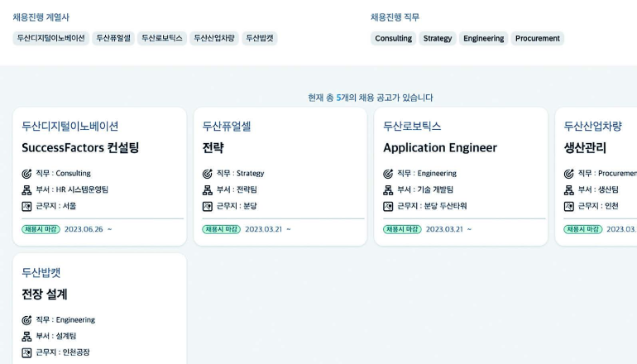Open the SuccessFactors 컨설팅 job posting
The width and height of the screenshot is (637, 364).
click(x=80, y=147)
